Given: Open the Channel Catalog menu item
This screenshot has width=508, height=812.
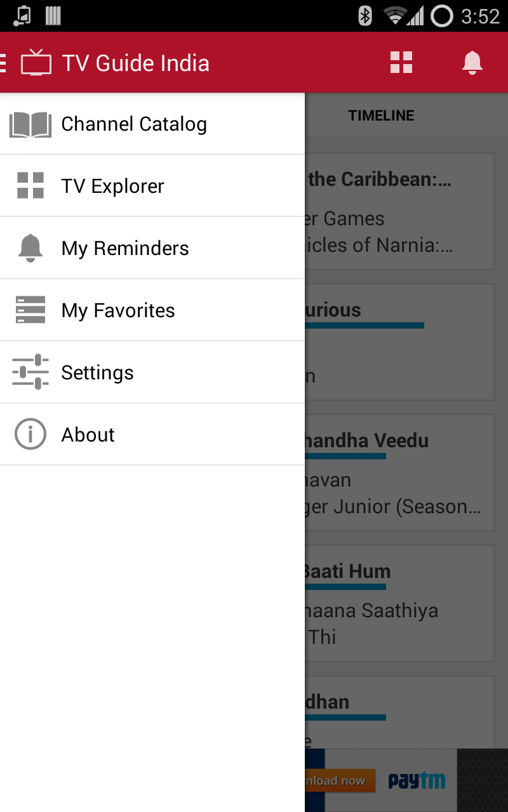Looking at the screenshot, I should pyautogui.click(x=134, y=124).
